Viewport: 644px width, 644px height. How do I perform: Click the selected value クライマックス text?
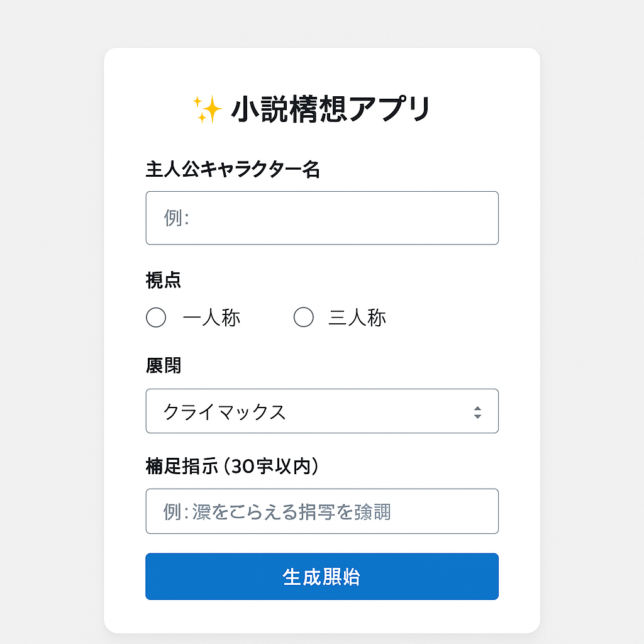click(225, 412)
